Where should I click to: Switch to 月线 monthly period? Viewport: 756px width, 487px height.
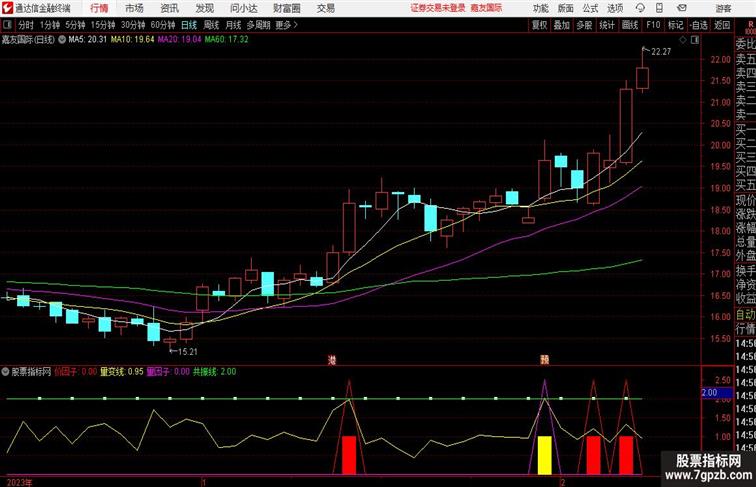click(x=233, y=25)
